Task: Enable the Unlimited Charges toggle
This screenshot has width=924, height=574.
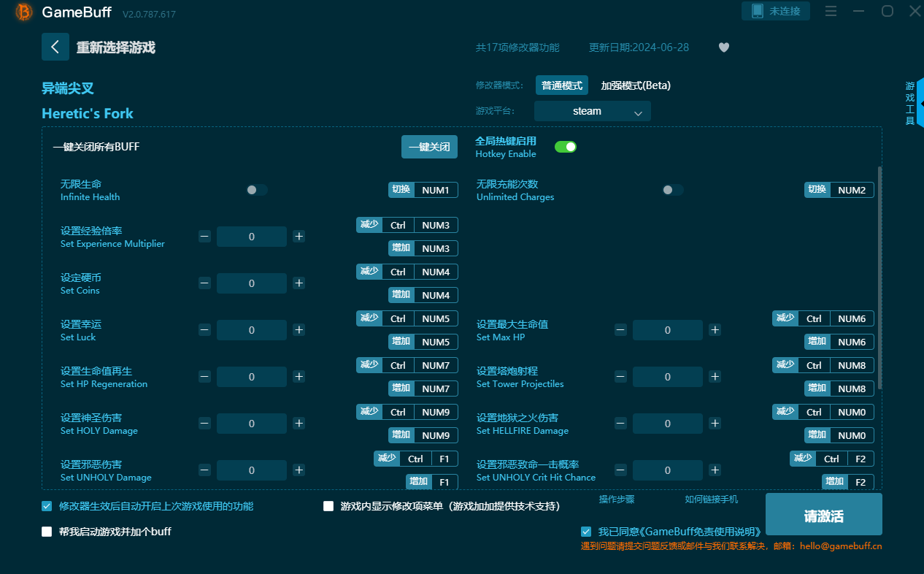Action: pyautogui.click(x=672, y=190)
